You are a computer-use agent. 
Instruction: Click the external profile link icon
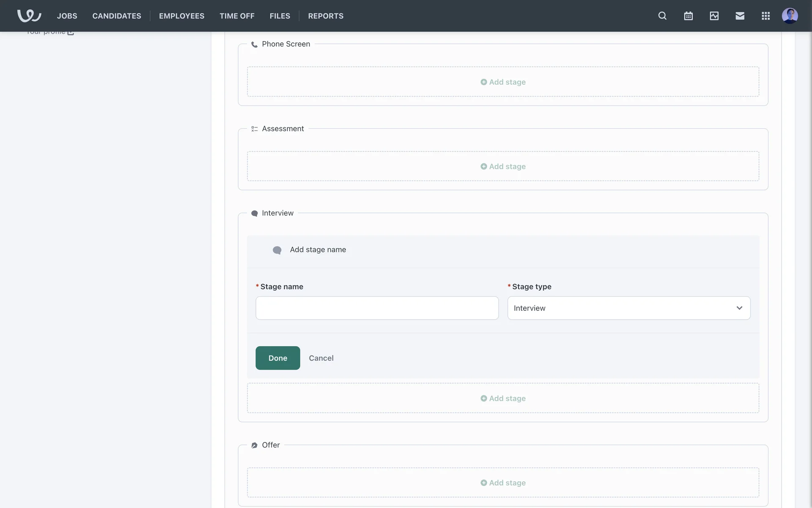[71, 32]
